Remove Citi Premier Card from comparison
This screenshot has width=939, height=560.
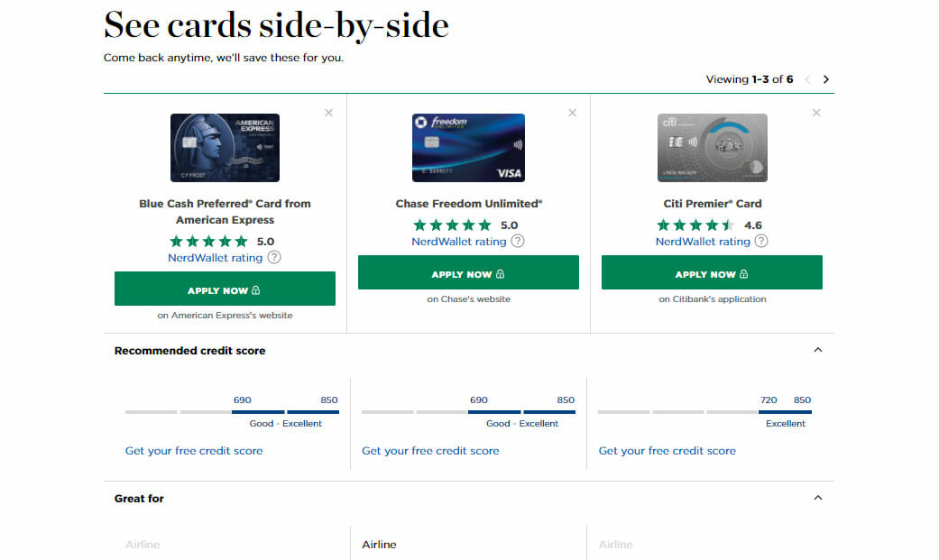[816, 113]
